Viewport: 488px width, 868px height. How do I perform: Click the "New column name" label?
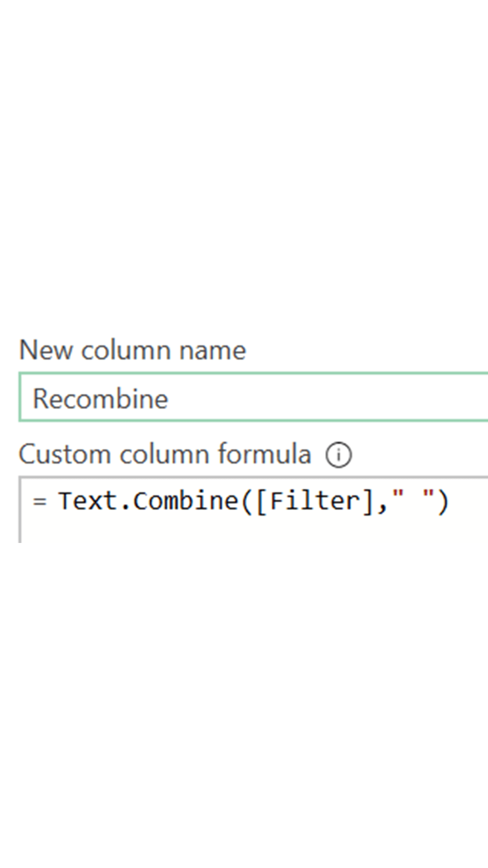133,350
